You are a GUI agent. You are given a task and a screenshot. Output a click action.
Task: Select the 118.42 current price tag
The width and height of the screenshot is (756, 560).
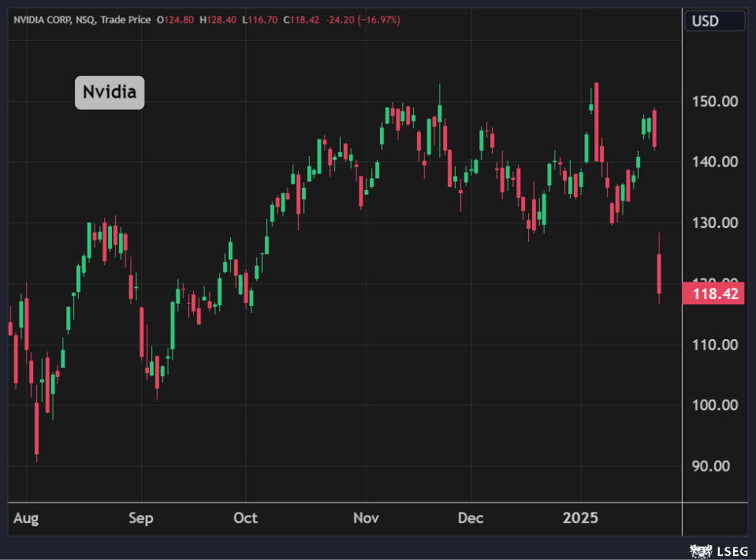713,293
